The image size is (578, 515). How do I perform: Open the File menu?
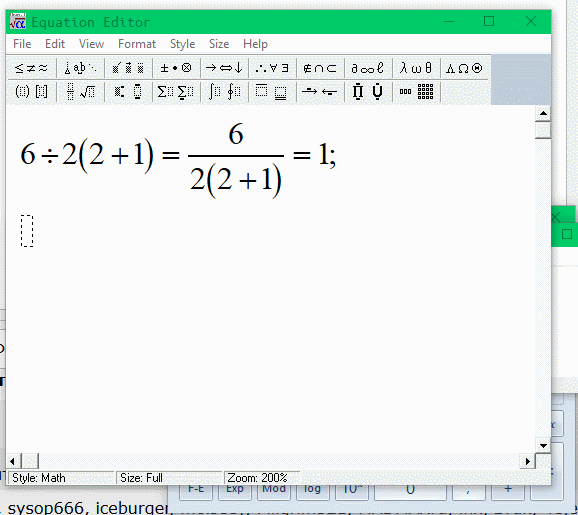click(x=22, y=44)
